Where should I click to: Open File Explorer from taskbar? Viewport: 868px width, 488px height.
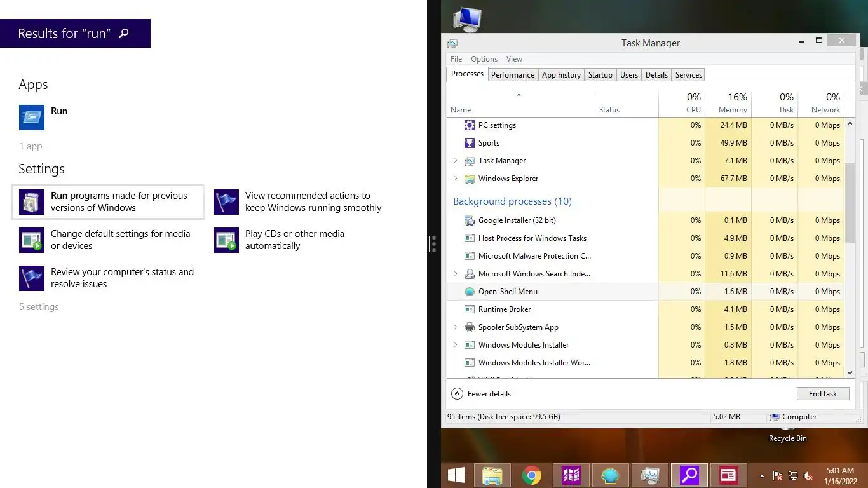(x=492, y=475)
